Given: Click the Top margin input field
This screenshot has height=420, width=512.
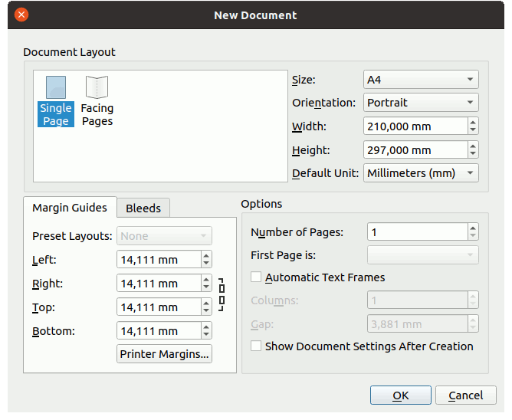Looking at the screenshot, I should 158,307.
